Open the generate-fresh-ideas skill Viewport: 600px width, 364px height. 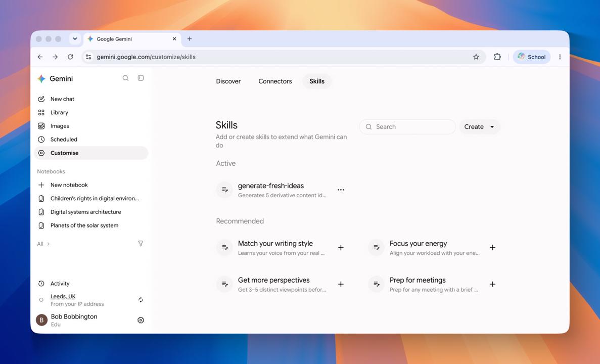pos(271,190)
